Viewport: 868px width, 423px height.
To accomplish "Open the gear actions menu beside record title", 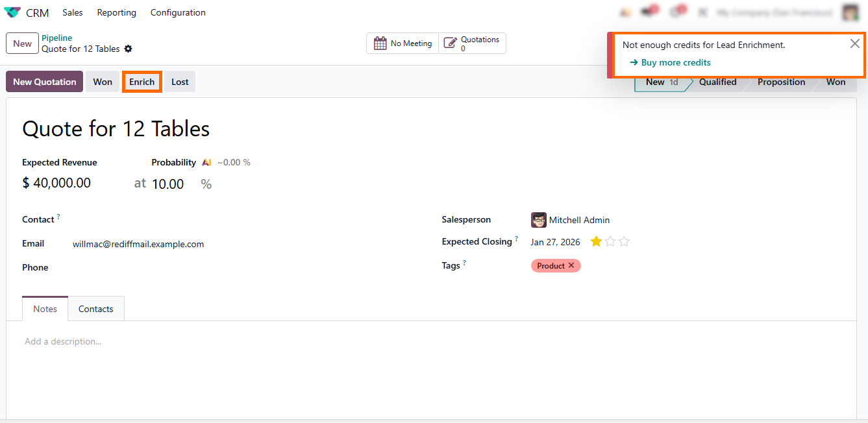I will 128,49.
